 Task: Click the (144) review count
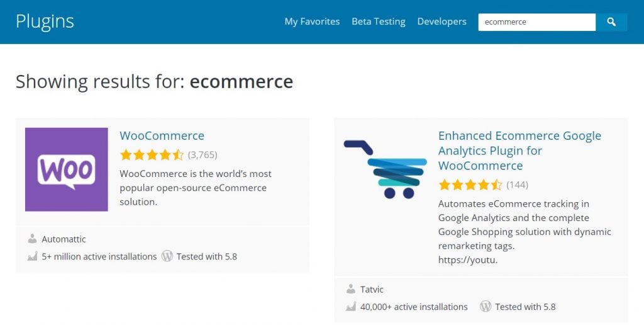(517, 185)
